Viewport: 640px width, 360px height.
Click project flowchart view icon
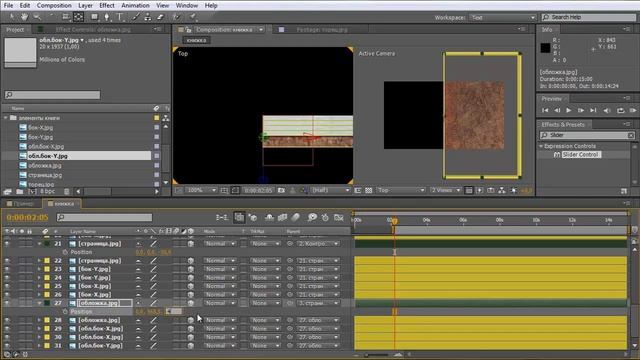(x=166, y=118)
